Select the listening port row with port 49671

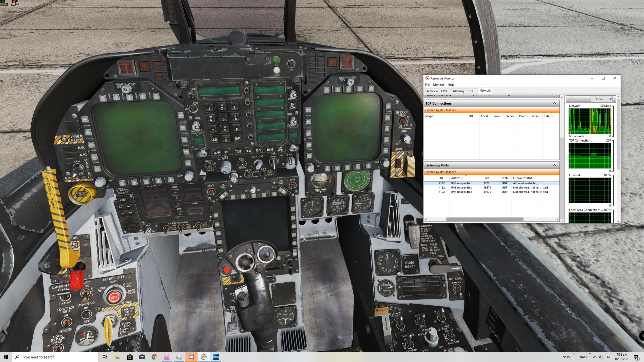(491, 187)
